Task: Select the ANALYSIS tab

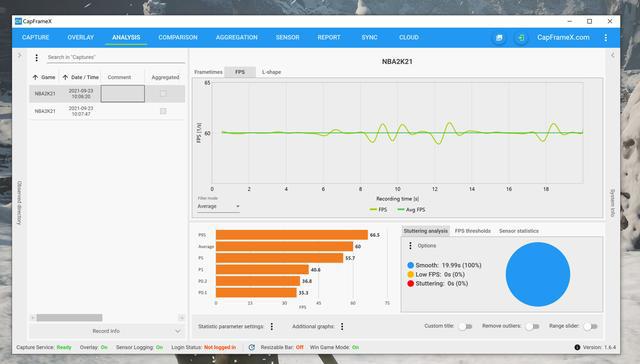Action: tap(126, 38)
